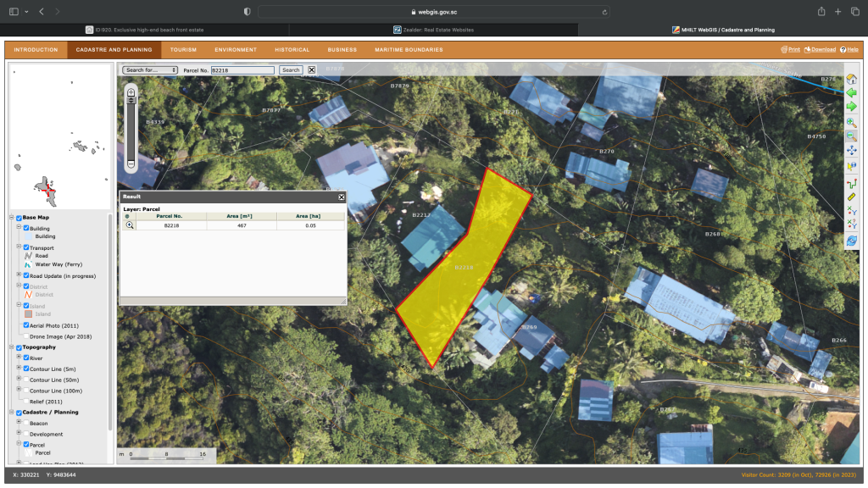Image resolution: width=868 pixels, height=488 pixels.
Task: Switch to the Tourism tab
Action: click(x=183, y=50)
